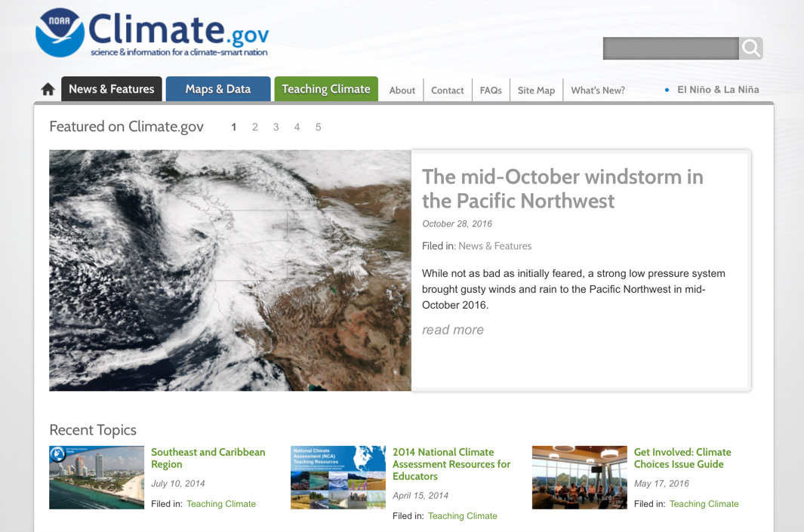The width and height of the screenshot is (804, 532).
Task: Click the NOAA Climate.gov logo
Action: point(152,33)
